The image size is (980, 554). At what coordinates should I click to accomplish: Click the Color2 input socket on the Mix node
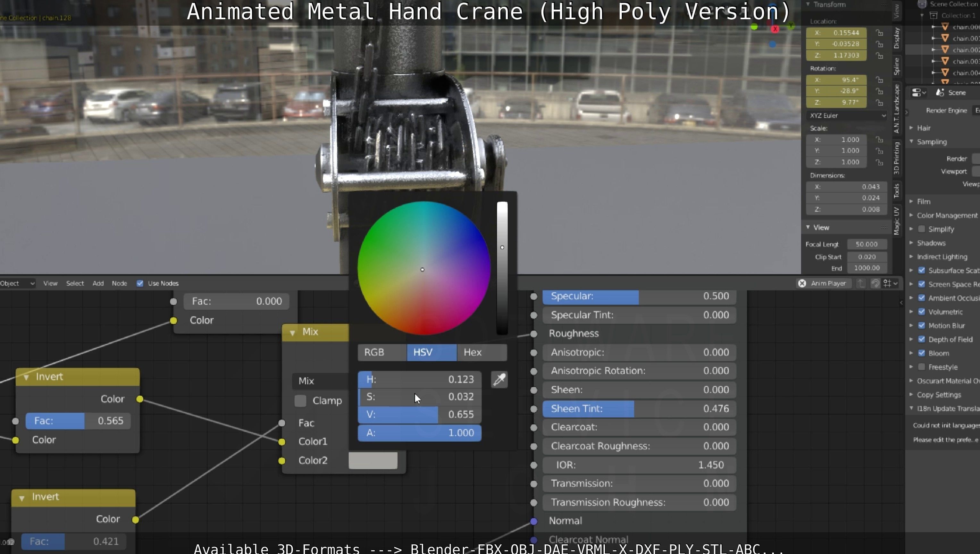281,461
